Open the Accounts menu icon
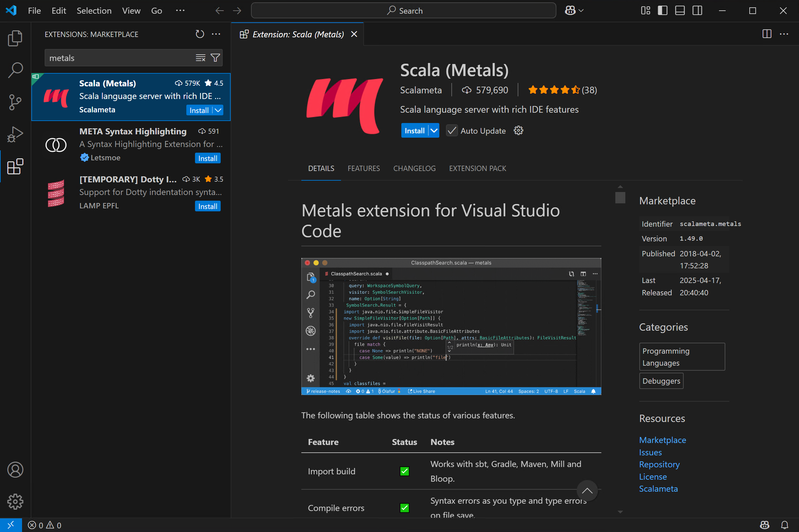 pyautogui.click(x=15, y=470)
